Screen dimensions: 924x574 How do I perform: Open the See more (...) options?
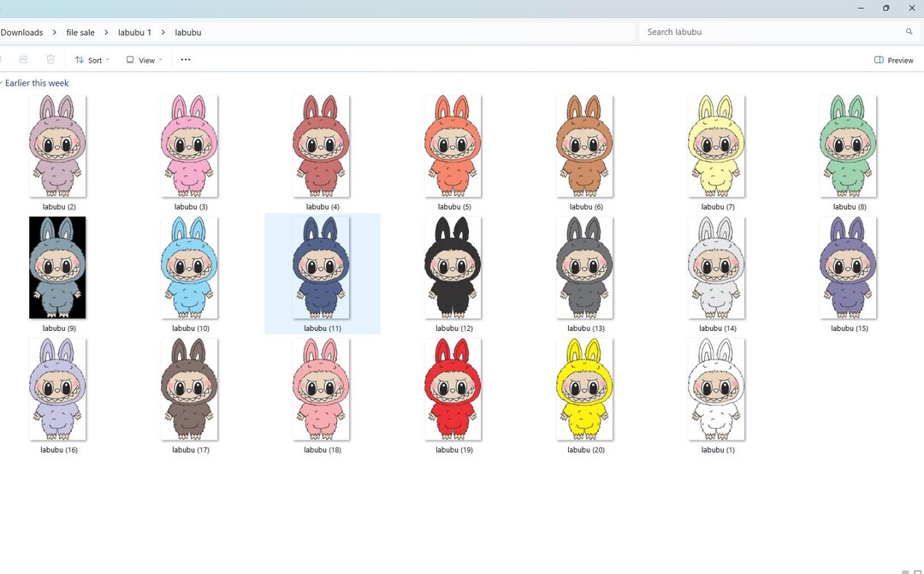pyautogui.click(x=186, y=60)
